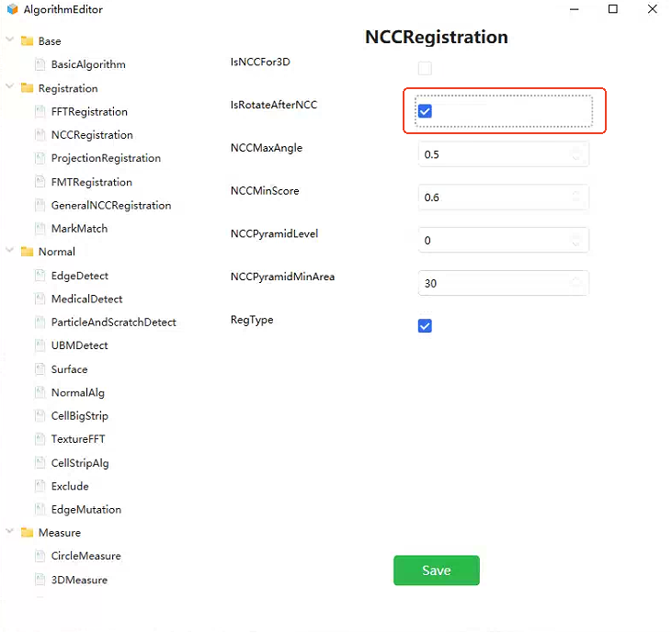Image resolution: width=672 pixels, height=633 pixels.
Task: Click the file icon beside CircleMeasure
Action: (x=40, y=556)
